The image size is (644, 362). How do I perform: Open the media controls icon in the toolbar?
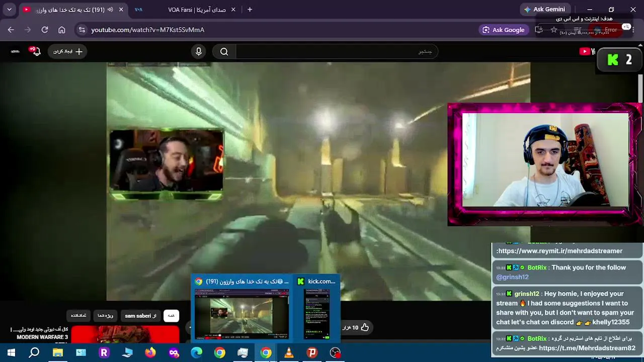point(578,30)
